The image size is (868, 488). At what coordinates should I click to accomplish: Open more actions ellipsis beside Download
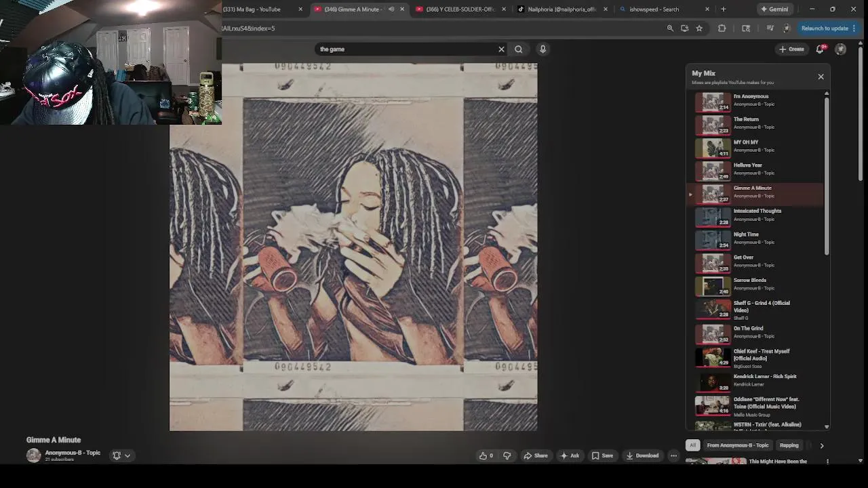click(x=673, y=455)
